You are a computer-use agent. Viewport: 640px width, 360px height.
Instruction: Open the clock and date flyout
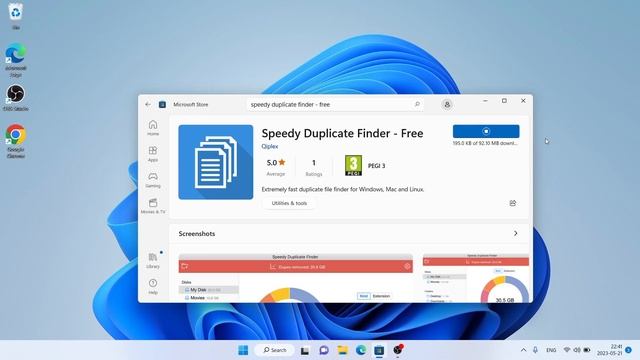pyautogui.click(x=609, y=350)
